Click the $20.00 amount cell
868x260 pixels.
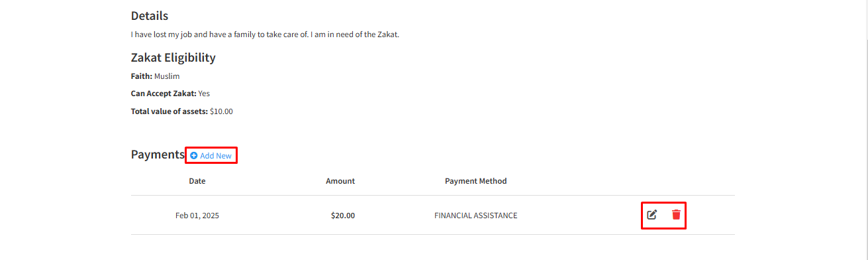[343, 216]
